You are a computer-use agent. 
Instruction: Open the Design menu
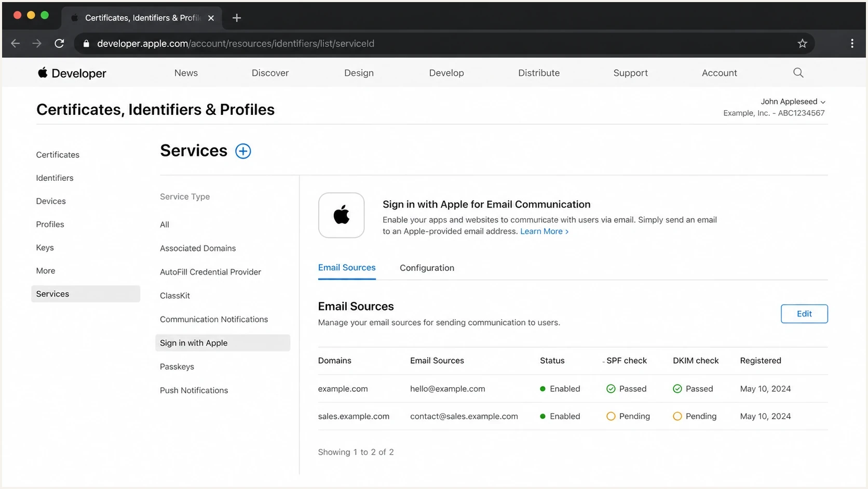359,73
